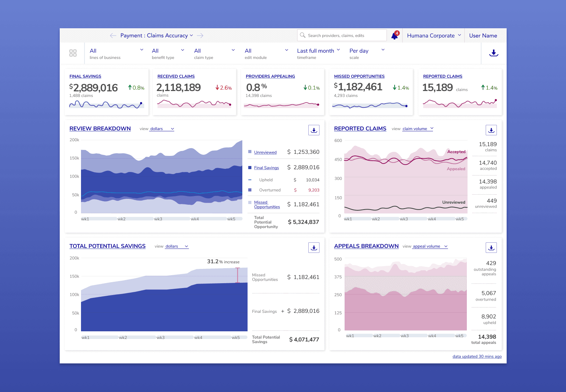Open REPORTED CLAIMS section title
566x392 pixels.
(360, 129)
